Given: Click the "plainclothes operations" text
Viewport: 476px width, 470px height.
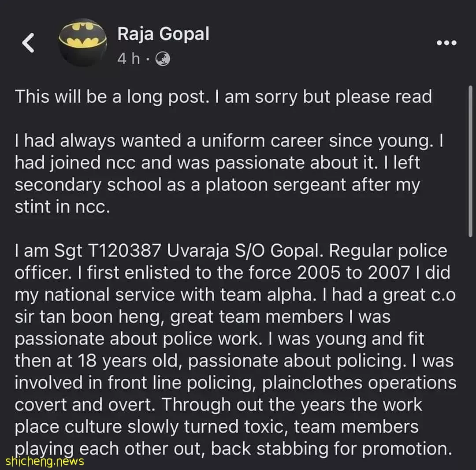Looking at the screenshot, I should (359, 383).
